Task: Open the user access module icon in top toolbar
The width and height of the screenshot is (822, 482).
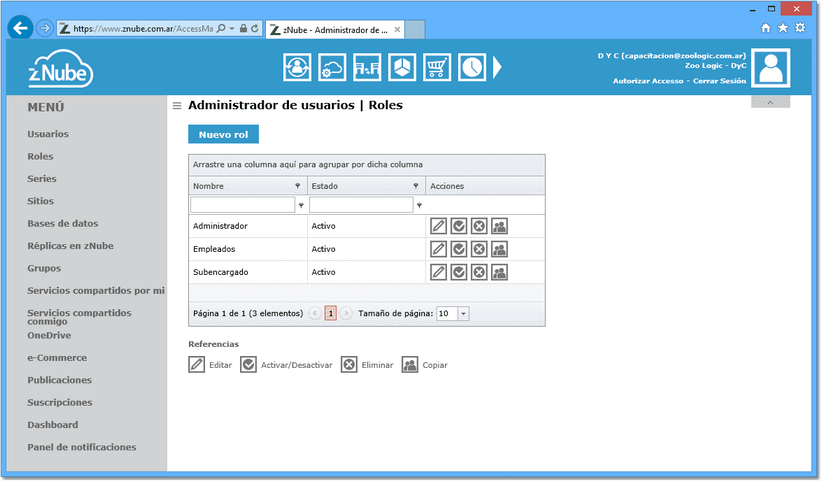Action: (x=297, y=67)
